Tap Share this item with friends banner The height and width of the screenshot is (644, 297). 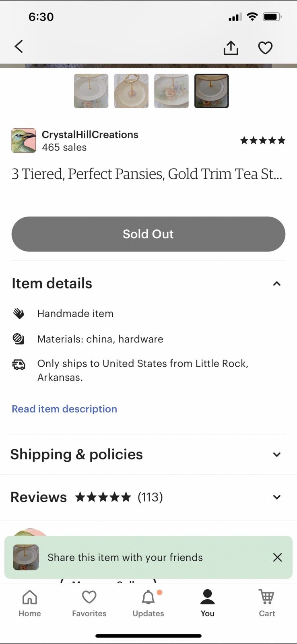[125, 557]
